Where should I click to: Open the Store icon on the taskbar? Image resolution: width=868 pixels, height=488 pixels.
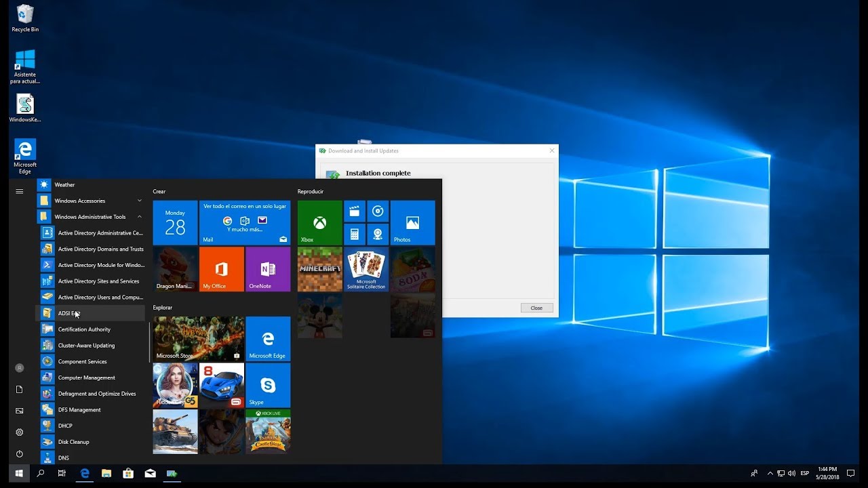click(127, 474)
